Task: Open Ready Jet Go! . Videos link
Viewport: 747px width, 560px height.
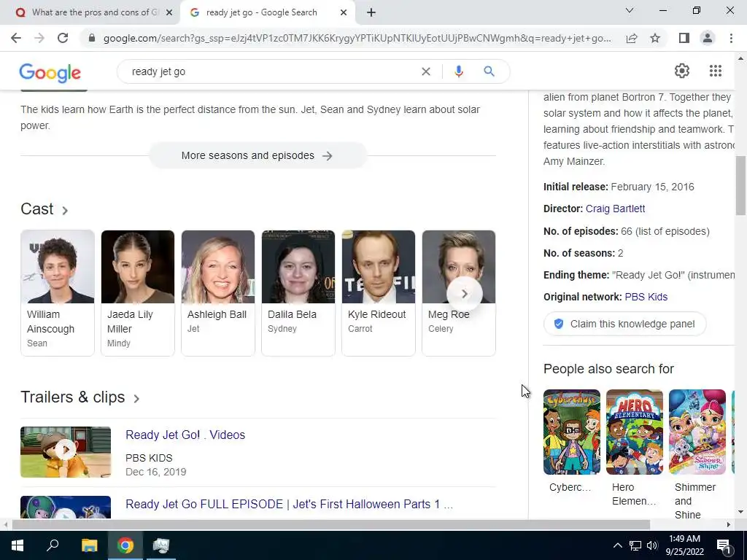Action: tap(185, 435)
